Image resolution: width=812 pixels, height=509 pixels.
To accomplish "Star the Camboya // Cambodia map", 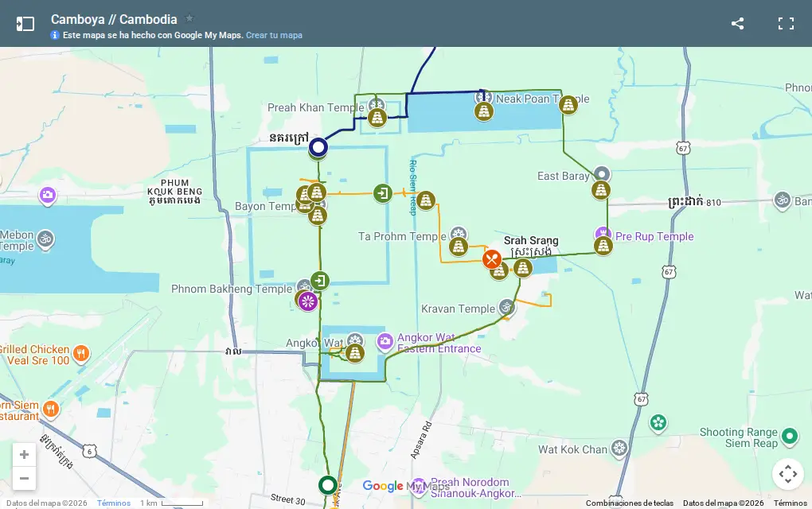I will point(189,18).
